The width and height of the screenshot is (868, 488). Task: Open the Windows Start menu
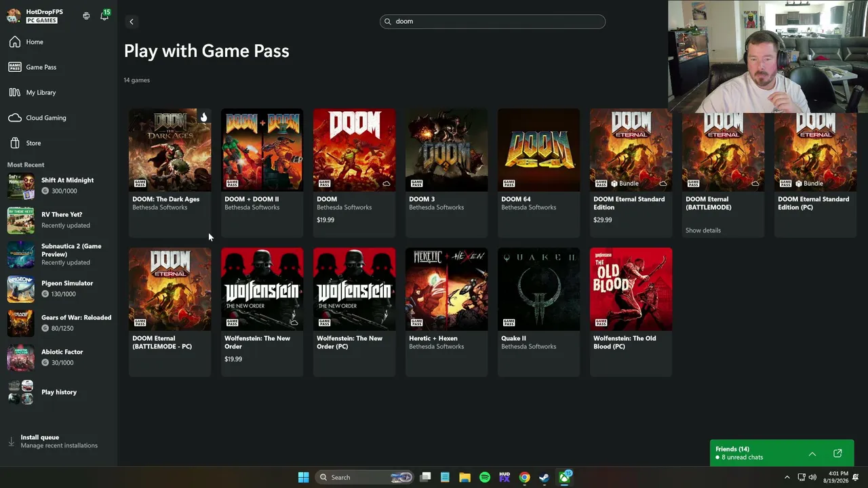[304, 477]
